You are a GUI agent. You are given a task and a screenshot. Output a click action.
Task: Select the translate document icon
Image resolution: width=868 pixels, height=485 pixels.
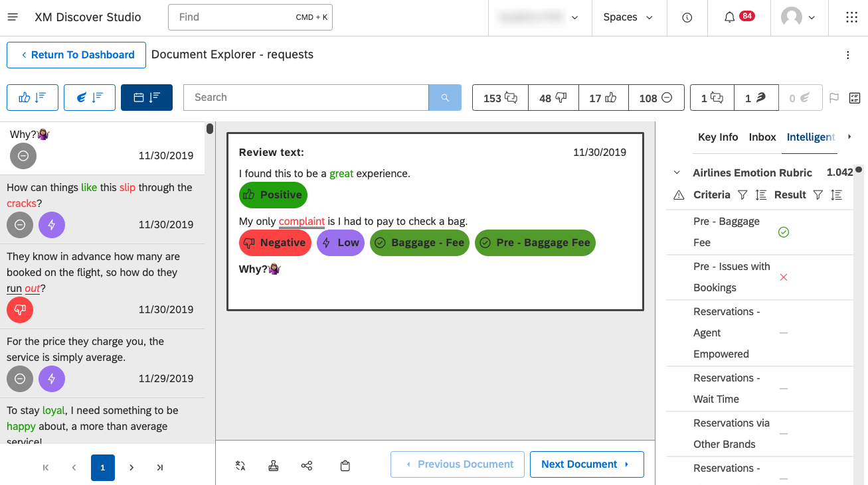point(240,465)
